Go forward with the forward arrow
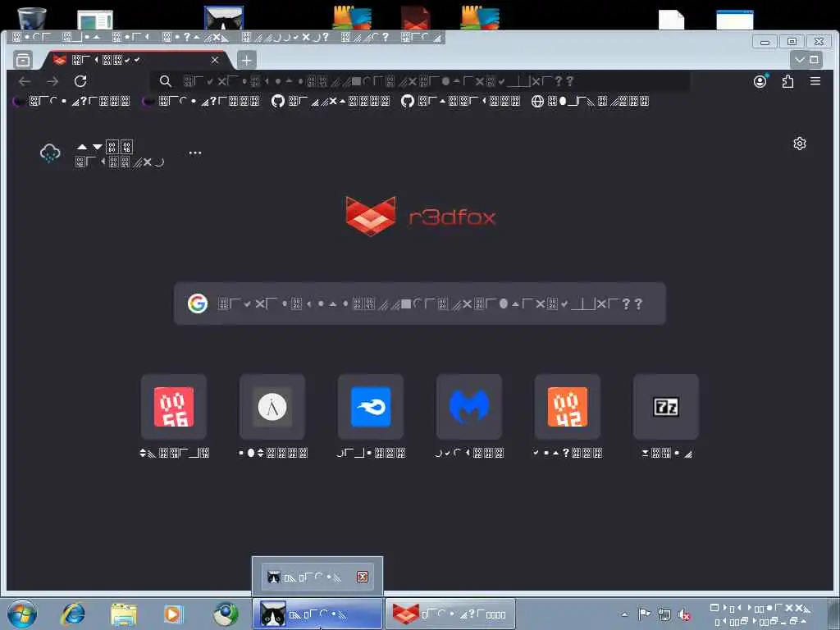840x630 pixels. point(52,81)
